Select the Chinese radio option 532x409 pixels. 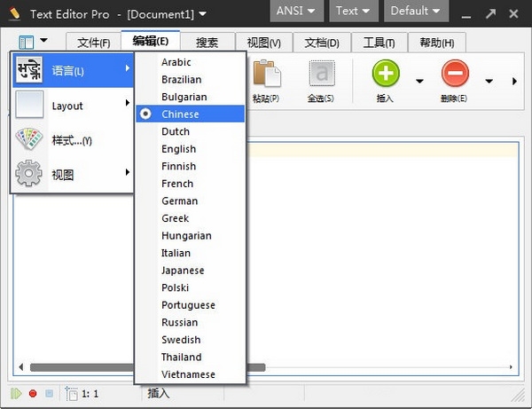(146, 114)
